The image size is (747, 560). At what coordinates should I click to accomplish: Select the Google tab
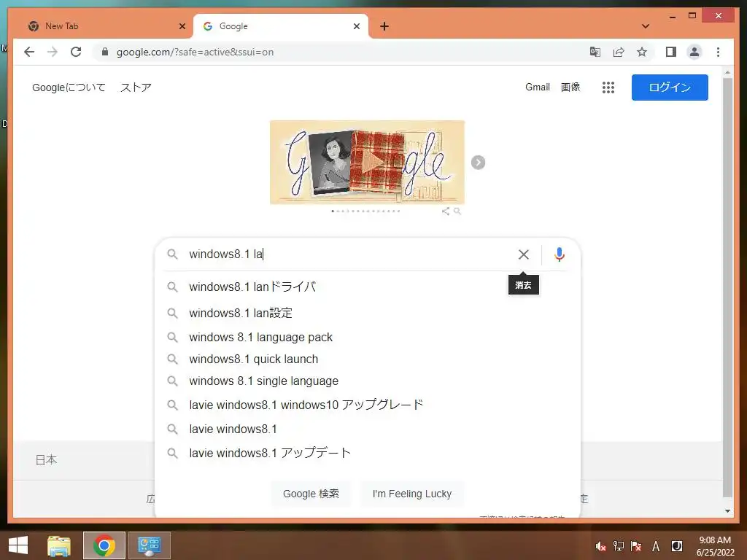[281, 26]
